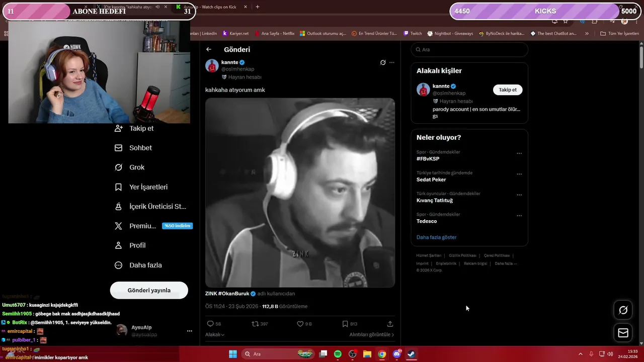
Task: Open kannte profile avatar on post
Action: point(212,66)
